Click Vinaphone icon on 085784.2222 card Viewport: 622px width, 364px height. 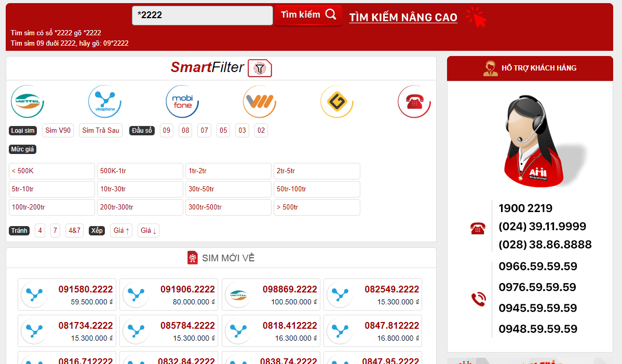click(137, 331)
